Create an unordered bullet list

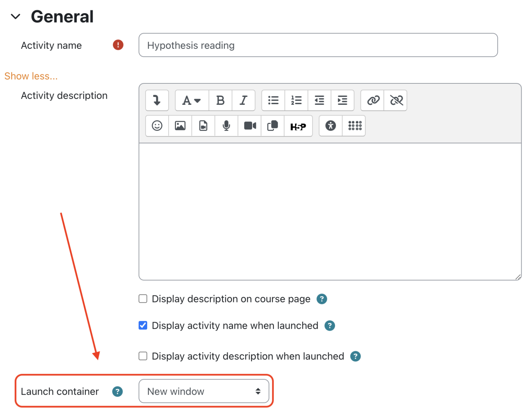(x=273, y=100)
